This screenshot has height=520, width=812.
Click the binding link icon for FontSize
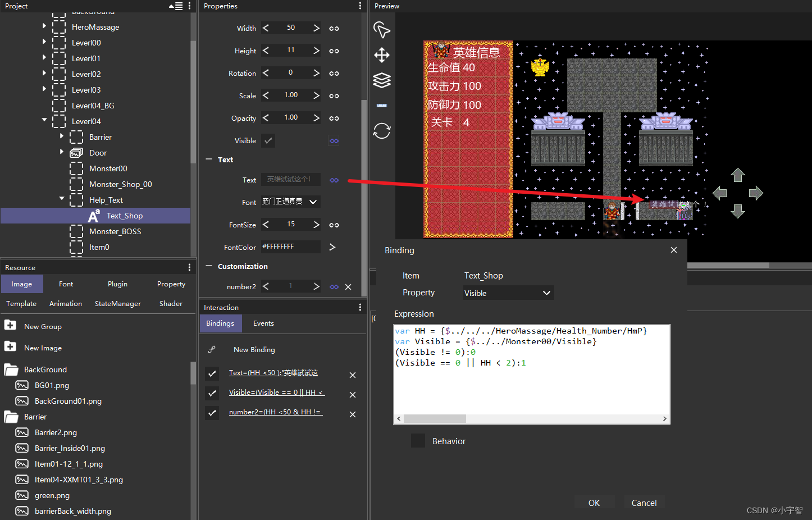coord(334,225)
